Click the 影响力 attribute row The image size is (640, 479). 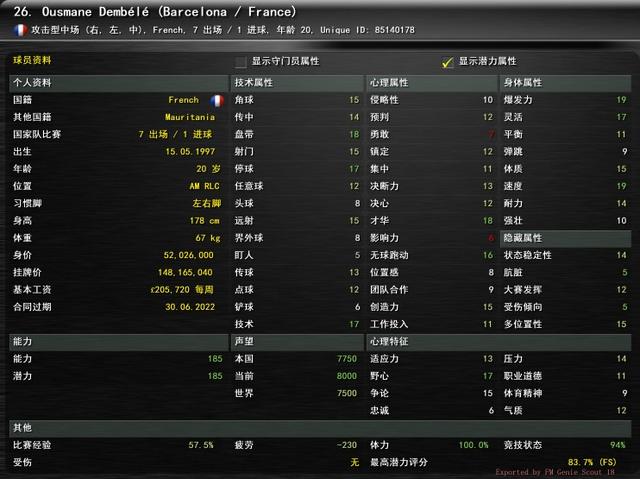coord(432,238)
